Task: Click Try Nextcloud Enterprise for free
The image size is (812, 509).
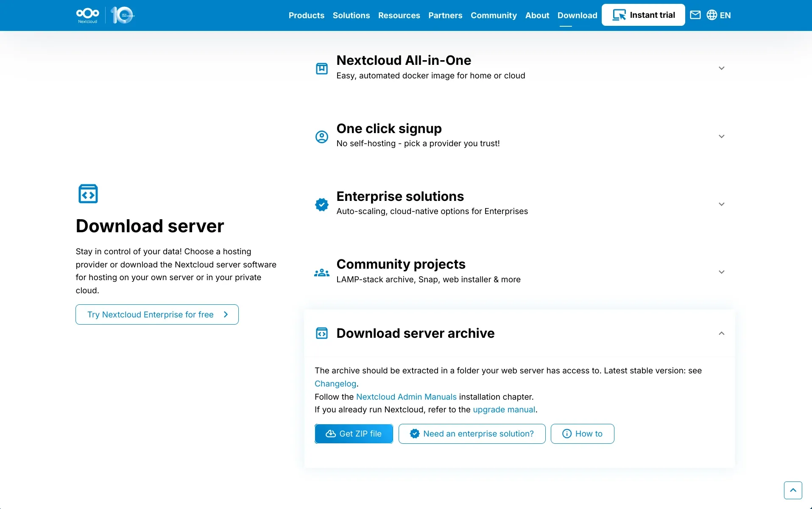Action: point(157,314)
